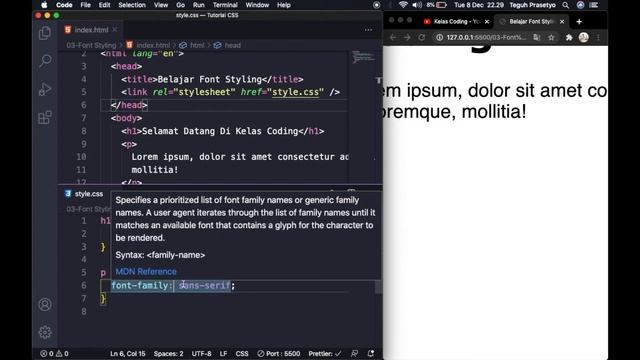Open the volume control in menu bar
Viewport: 640px width, 360px height.
coord(417,5)
